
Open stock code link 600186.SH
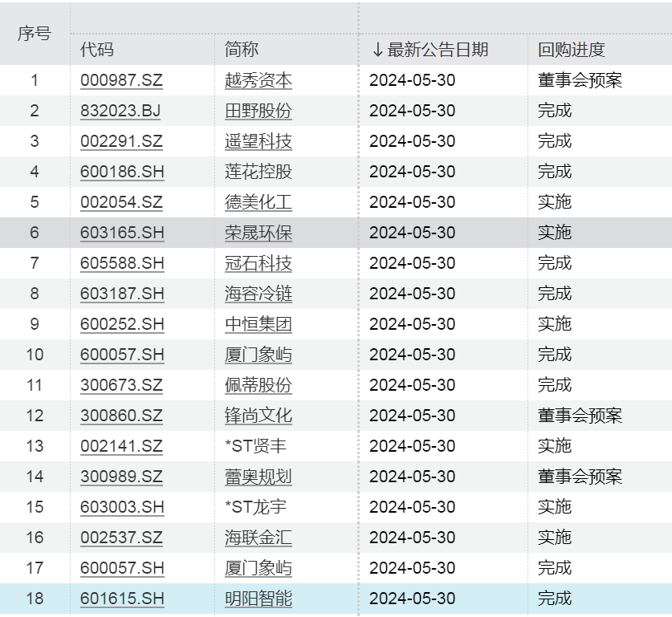tap(122, 172)
